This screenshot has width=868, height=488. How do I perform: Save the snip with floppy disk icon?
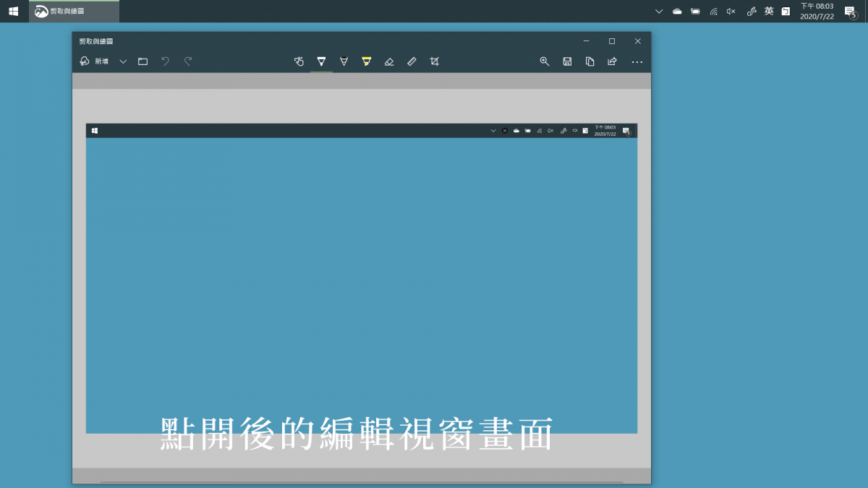(567, 61)
